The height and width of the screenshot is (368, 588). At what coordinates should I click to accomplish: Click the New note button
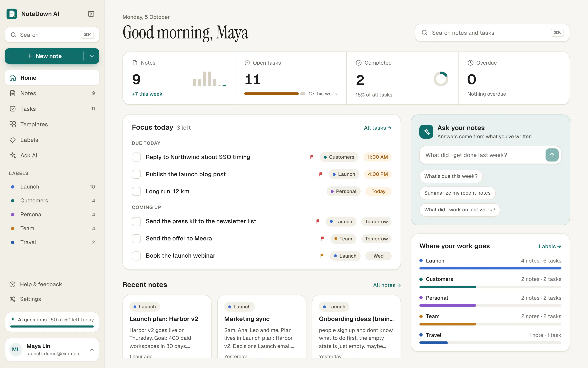click(x=44, y=56)
